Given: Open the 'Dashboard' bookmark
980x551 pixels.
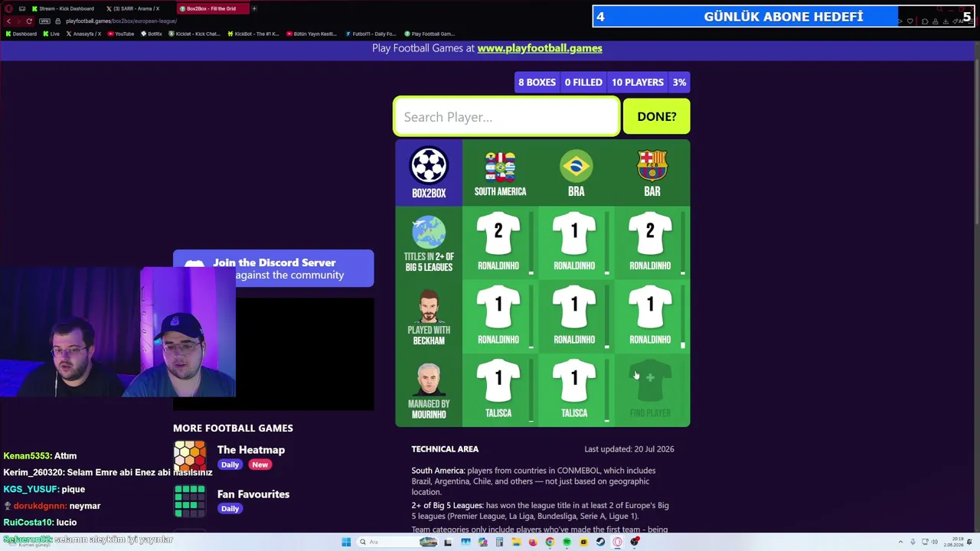Looking at the screenshot, I should point(21,34).
